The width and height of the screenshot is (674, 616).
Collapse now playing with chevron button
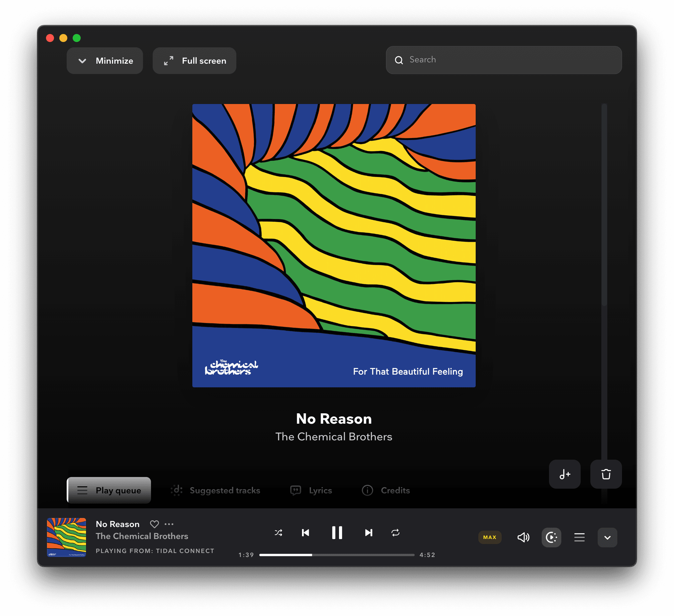(x=607, y=537)
